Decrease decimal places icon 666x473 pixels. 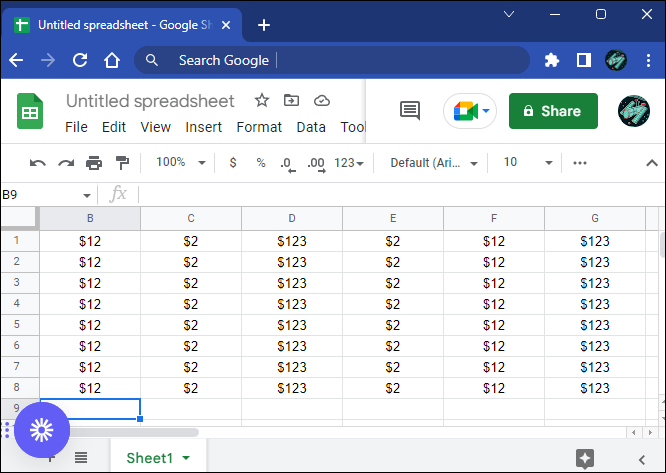coord(288,164)
